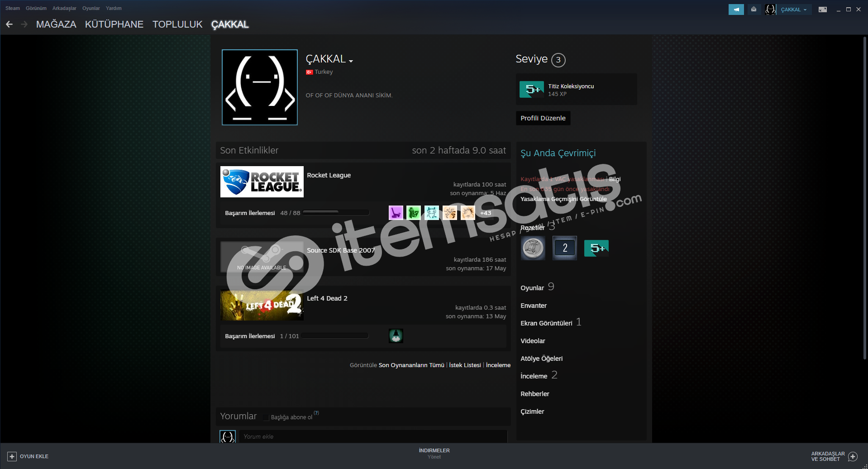Open the ÇAKKAL account dropdown in top bar
Viewport: 868px width, 469px height.
point(794,10)
